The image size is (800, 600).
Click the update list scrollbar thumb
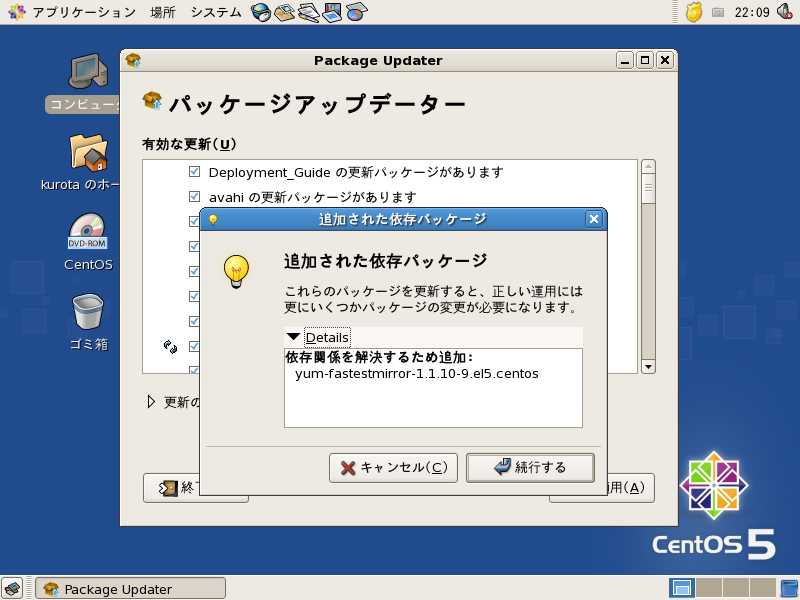point(648,189)
